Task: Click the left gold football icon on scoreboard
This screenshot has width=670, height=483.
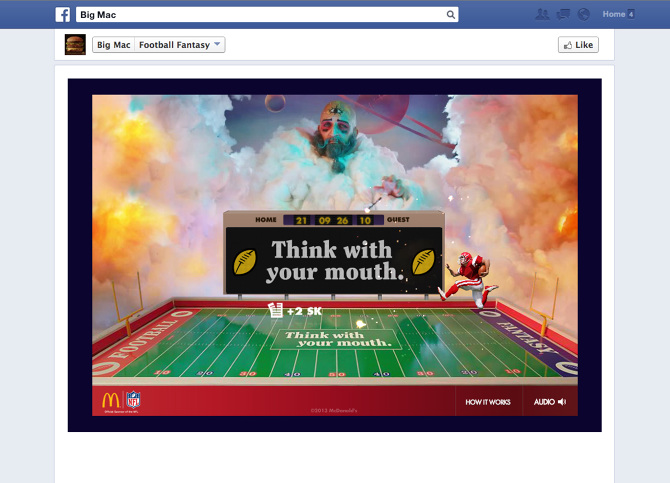Action: coord(244,262)
